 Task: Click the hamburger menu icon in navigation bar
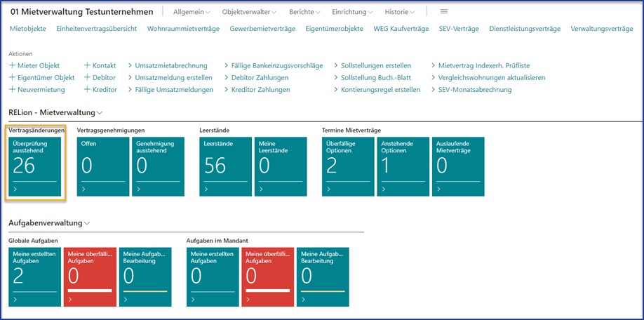[x=443, y=12]
